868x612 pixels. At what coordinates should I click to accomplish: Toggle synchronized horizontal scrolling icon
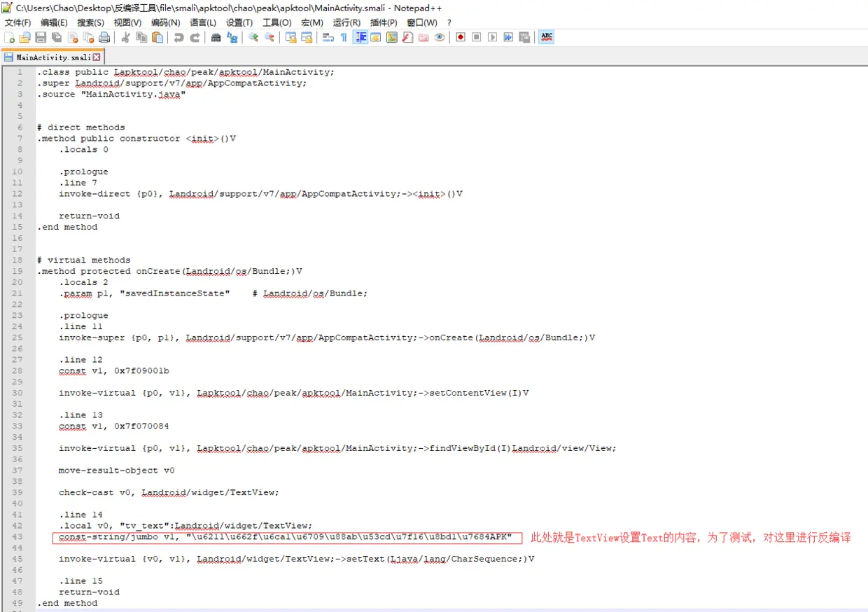[307, 37]
